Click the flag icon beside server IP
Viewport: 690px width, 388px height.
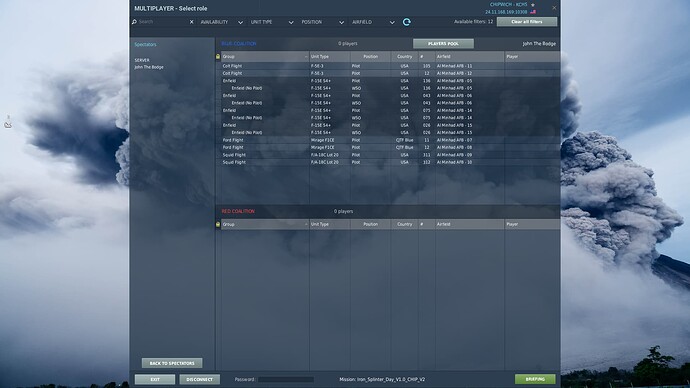533,12
